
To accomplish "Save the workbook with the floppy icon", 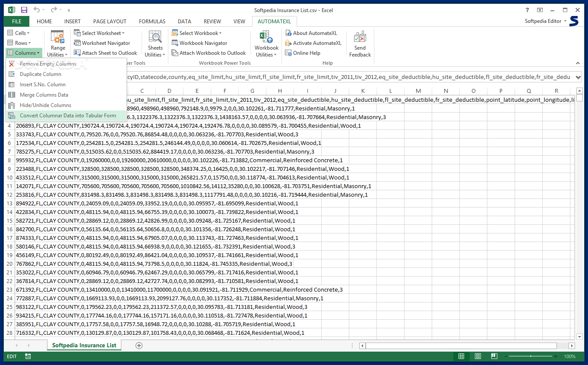I will [24, 10].
